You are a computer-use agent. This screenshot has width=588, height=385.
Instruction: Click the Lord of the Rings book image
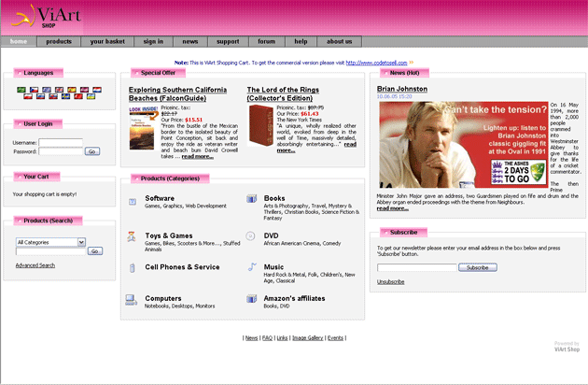pyautogui.click(x=261, y=125)
